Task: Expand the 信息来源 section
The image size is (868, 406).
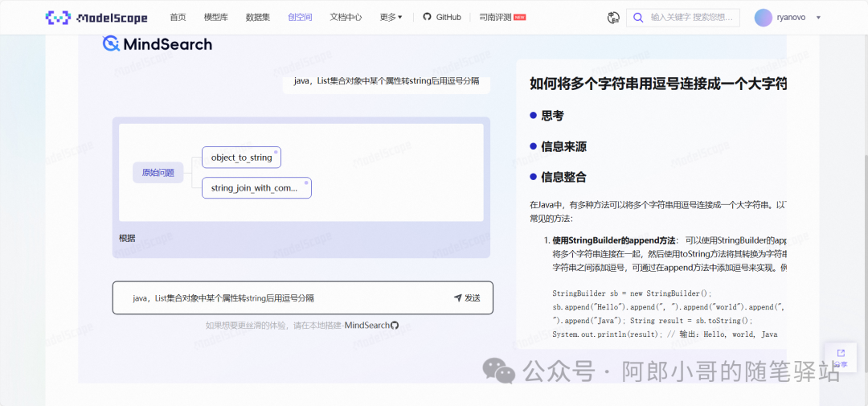Action: (x=563, y=146)
